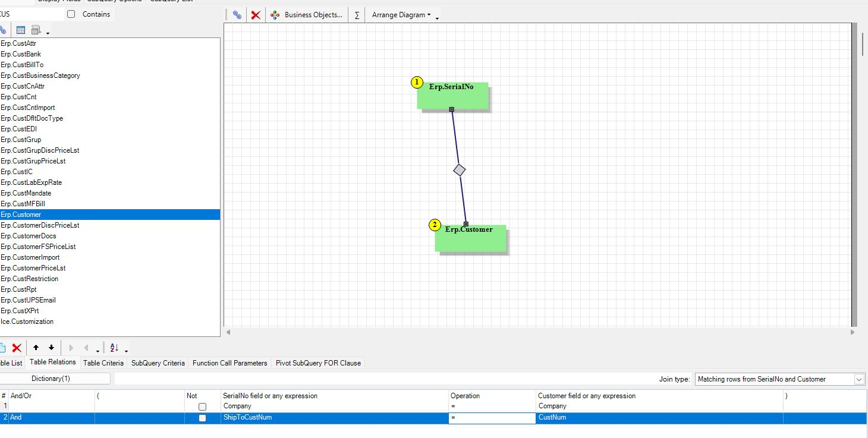The width and height of the screenshot is (868, 438).
Task: Switch to SubQuery Criteria tab
Action: click(158, 363)
